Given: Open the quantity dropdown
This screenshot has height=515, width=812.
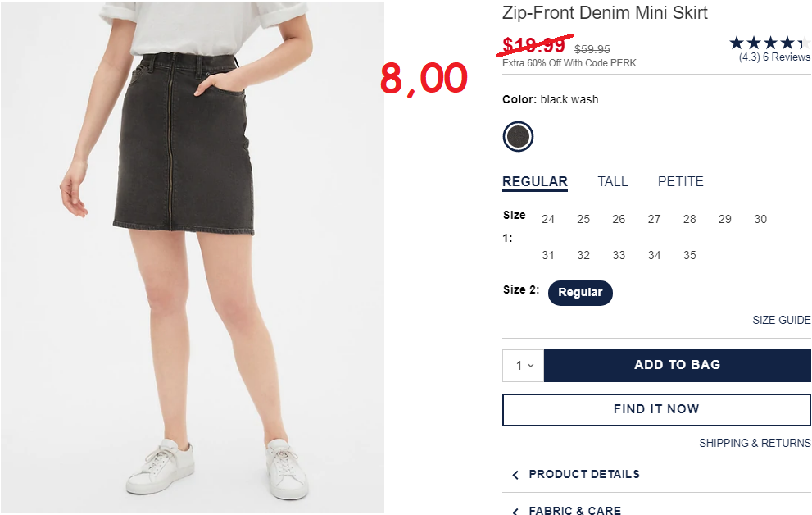Looking at the screenshot, I should [x=523, y=366].
